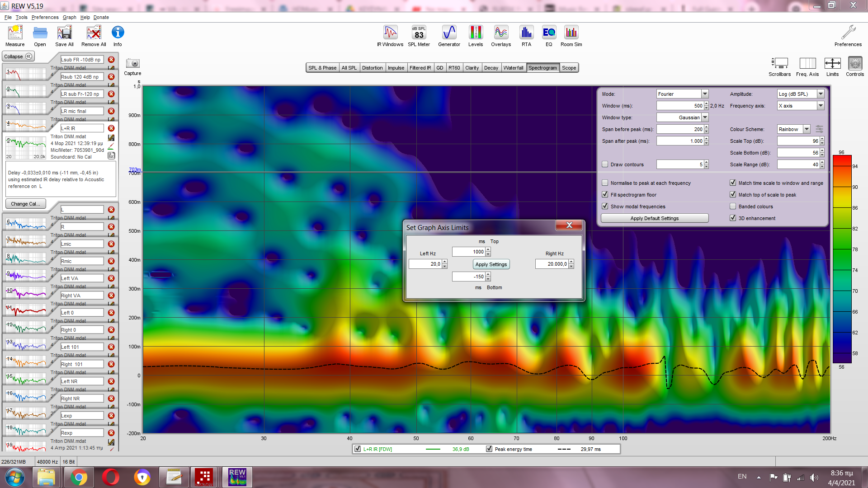Disable Show modal frequencies
This screenshot has width=868, height=488.
coord(605,206)
